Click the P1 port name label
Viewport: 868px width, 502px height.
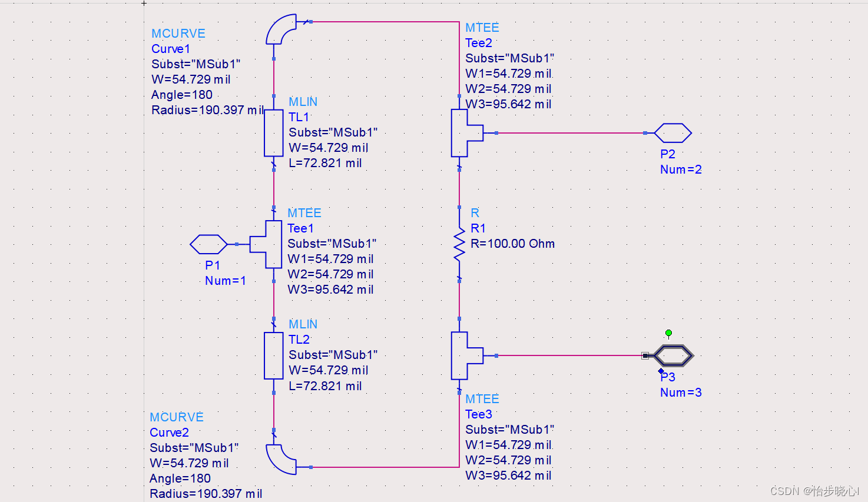click(x=213, y=265)
